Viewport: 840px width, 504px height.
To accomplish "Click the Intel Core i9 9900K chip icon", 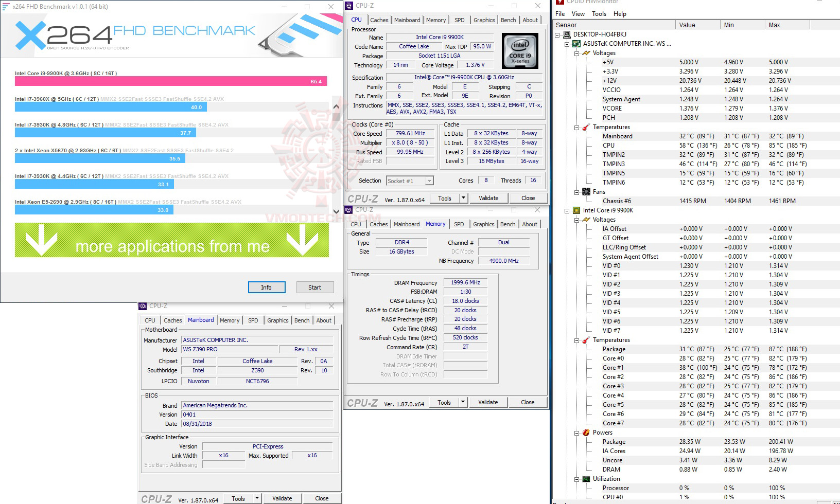I will pos(576,210).
